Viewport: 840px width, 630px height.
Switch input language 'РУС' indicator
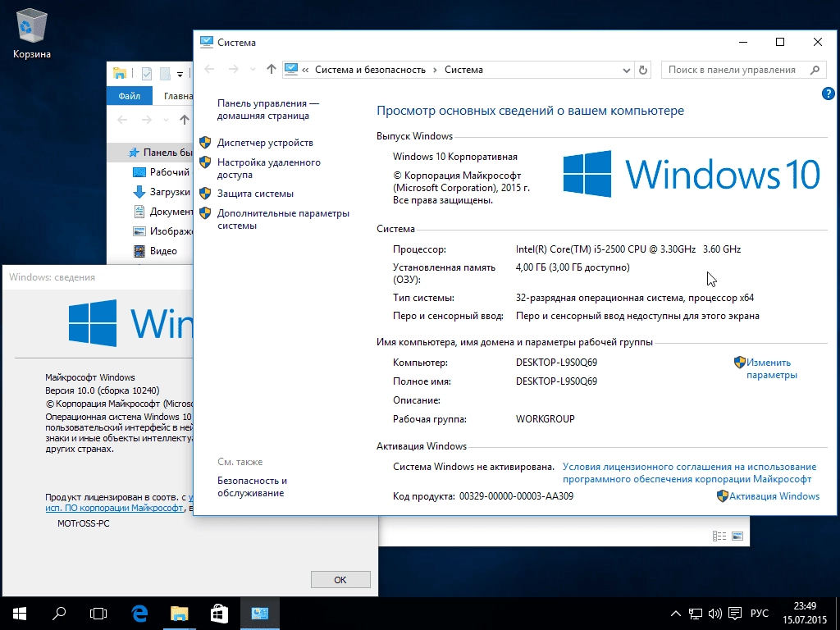point(759,614)
